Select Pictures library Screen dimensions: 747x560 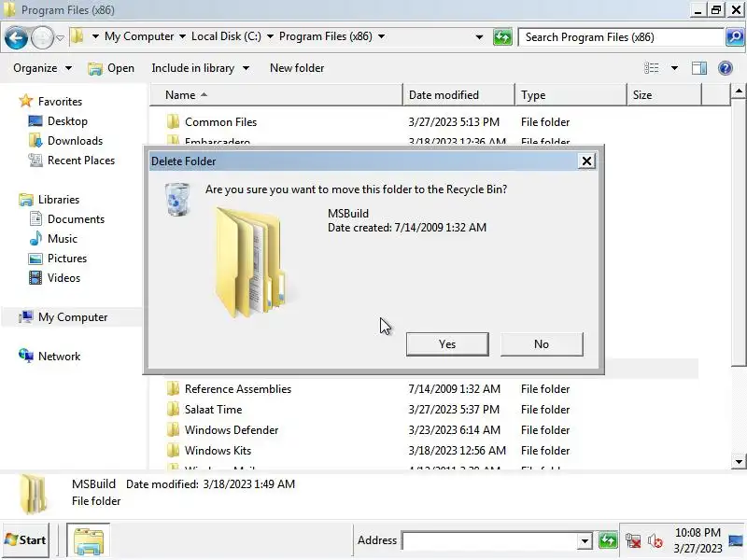pos(66,259)
